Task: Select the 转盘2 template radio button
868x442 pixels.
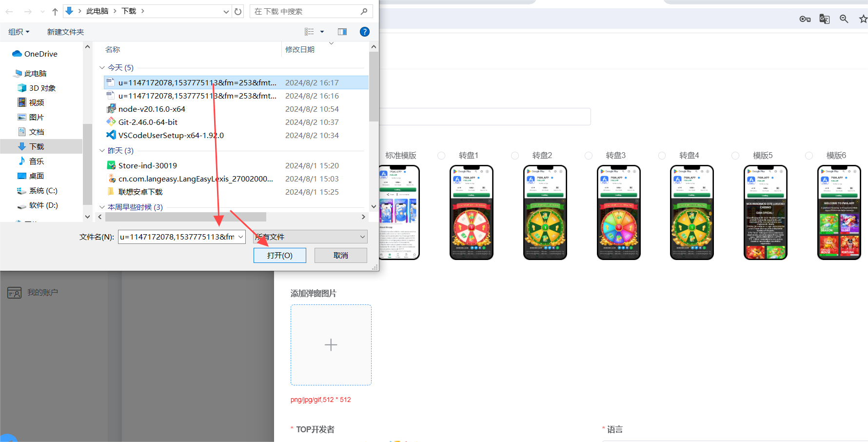Action: (515, 156)
